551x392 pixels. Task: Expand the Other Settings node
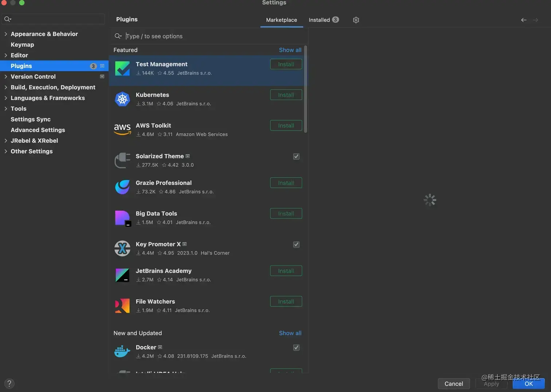click(5, 151)
